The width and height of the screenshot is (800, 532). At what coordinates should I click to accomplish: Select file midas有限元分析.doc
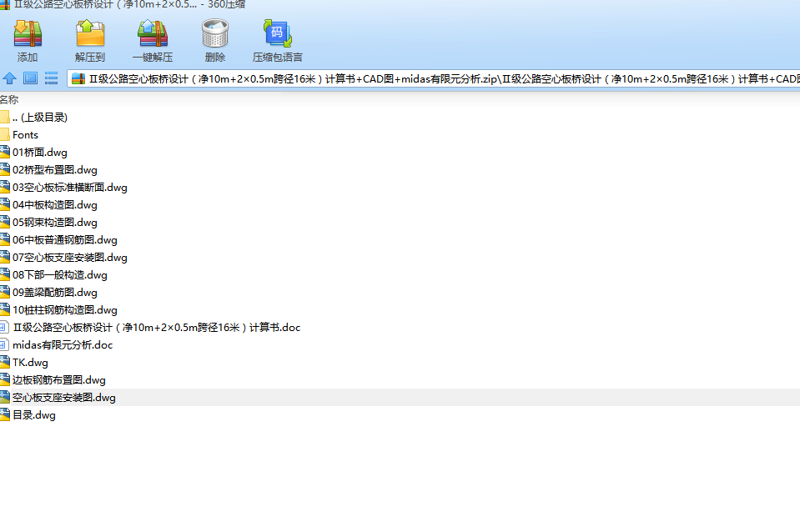coord(63,345)
